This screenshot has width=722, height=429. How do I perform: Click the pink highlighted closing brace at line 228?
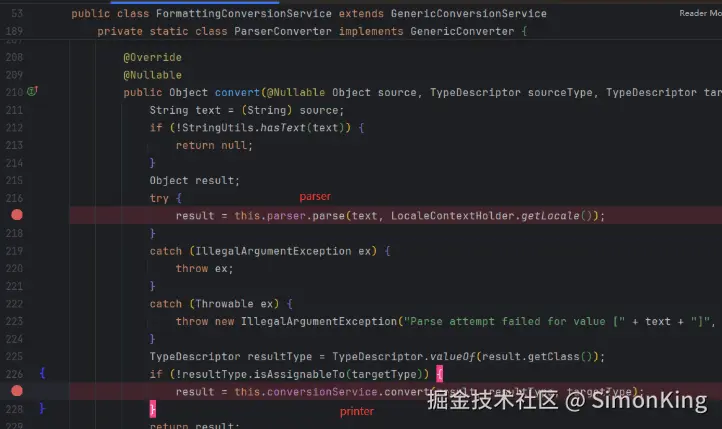tap(153, 409)
